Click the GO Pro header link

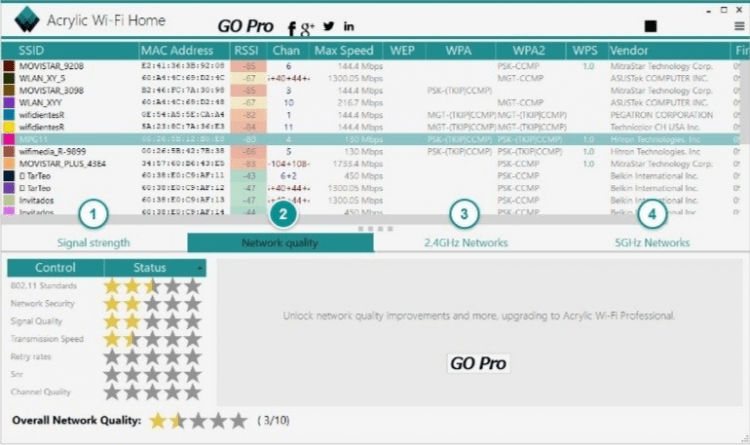coord(246,26)
